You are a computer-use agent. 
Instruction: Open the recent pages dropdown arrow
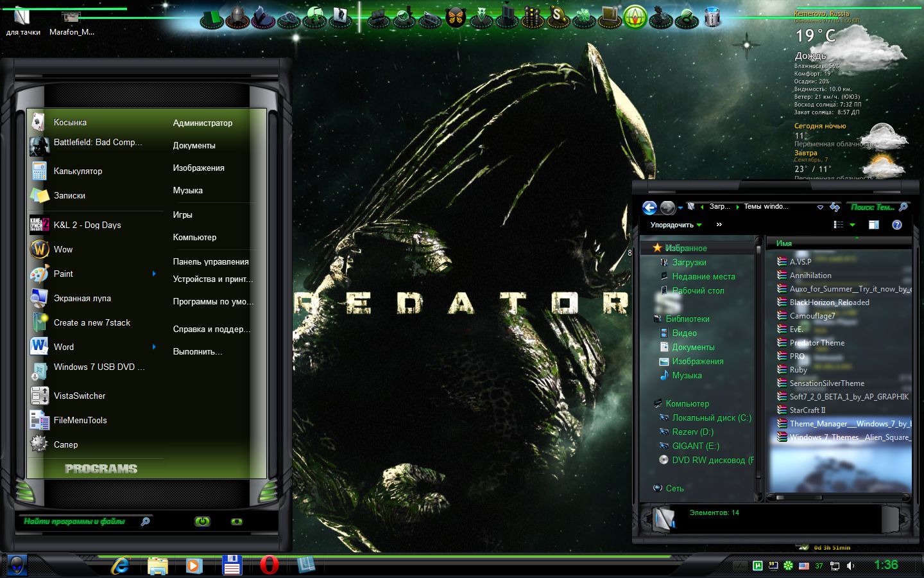(680, 208)
